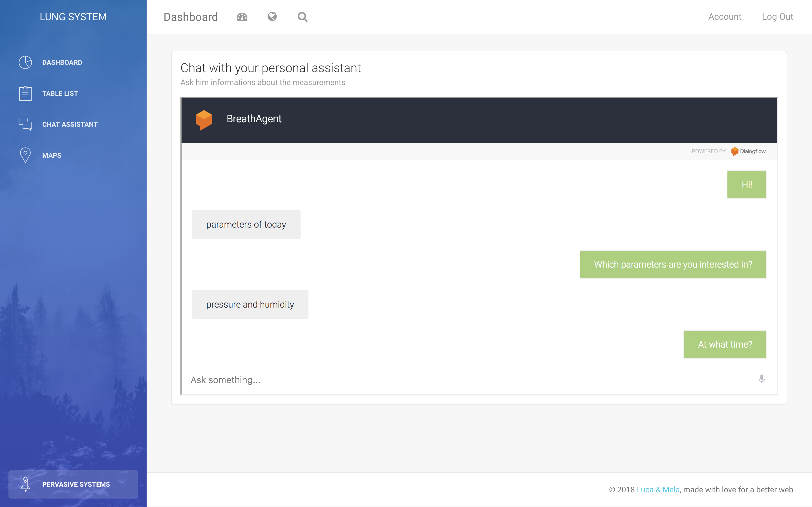Click the globe icon in the top toolbar
Viewport: 812px width, 507px height.
click(x=272, y=16)
